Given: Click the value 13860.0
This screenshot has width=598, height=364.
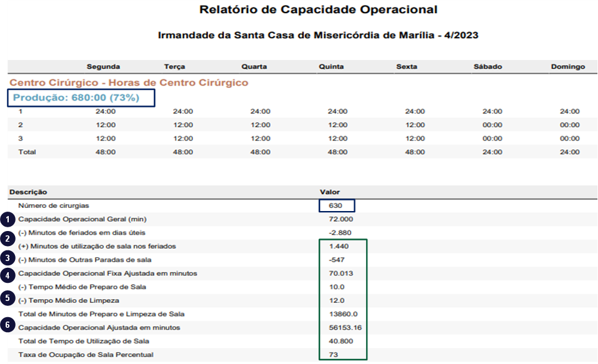Looking at the screenshot, I should pos(343,314).
